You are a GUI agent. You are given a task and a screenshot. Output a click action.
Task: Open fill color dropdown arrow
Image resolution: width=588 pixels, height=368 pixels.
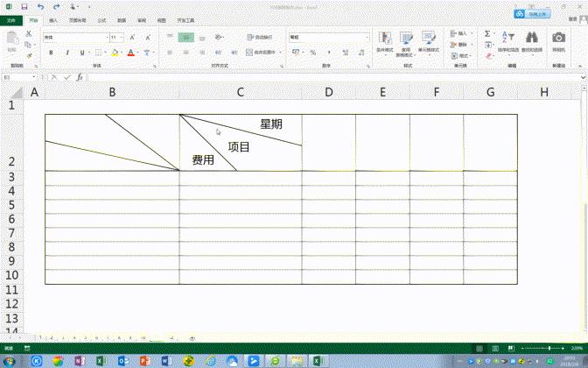pos(122,53)
